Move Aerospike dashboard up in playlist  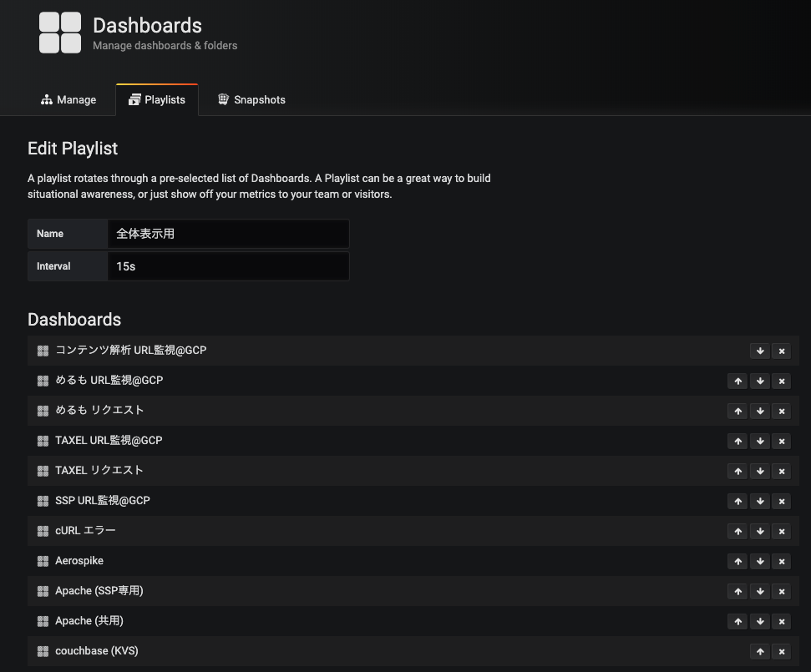pos(738,562)
